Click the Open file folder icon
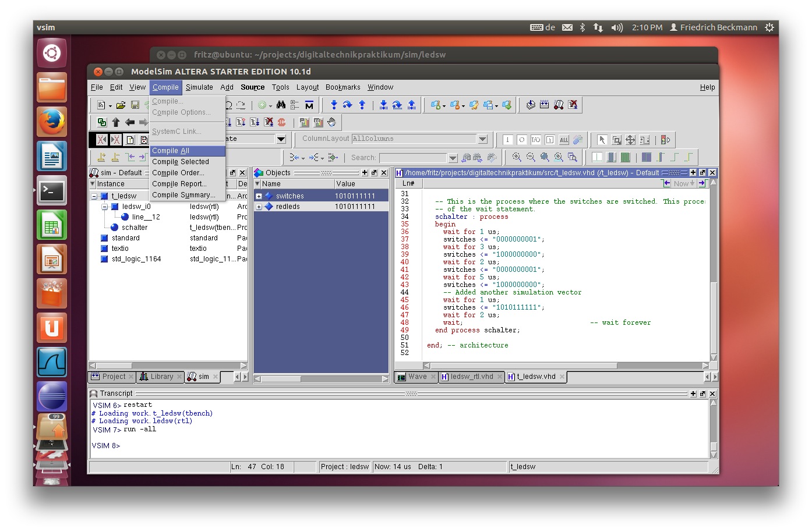 coord(121,105)
